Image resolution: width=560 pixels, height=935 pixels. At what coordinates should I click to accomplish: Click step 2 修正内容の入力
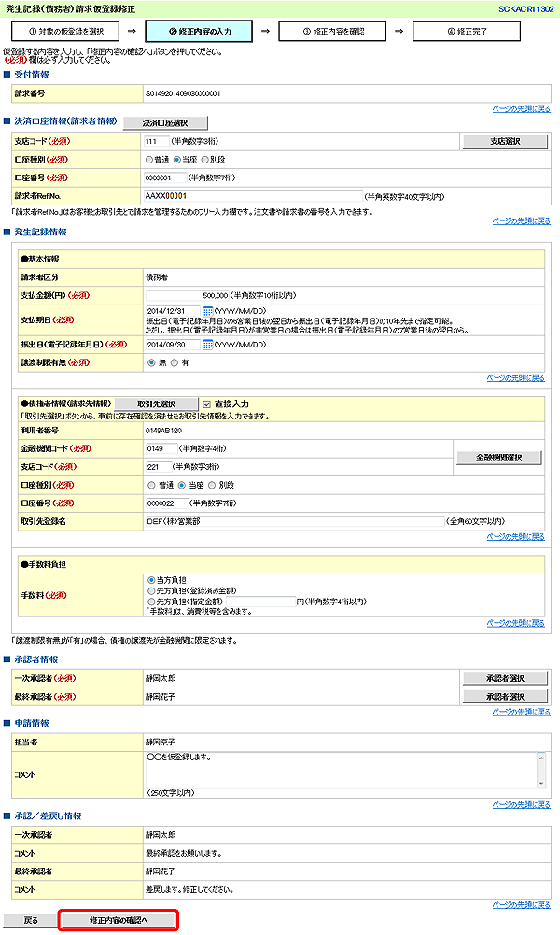199,32
